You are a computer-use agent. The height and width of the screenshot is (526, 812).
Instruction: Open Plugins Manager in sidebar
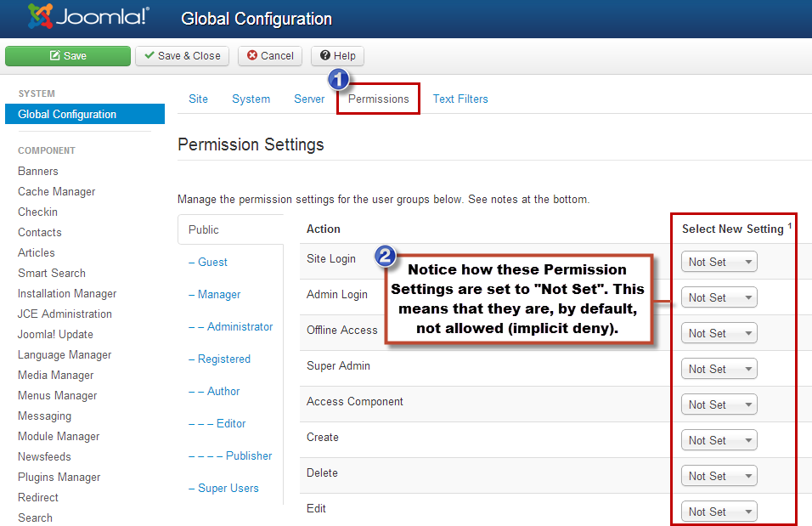click(59, 478)
